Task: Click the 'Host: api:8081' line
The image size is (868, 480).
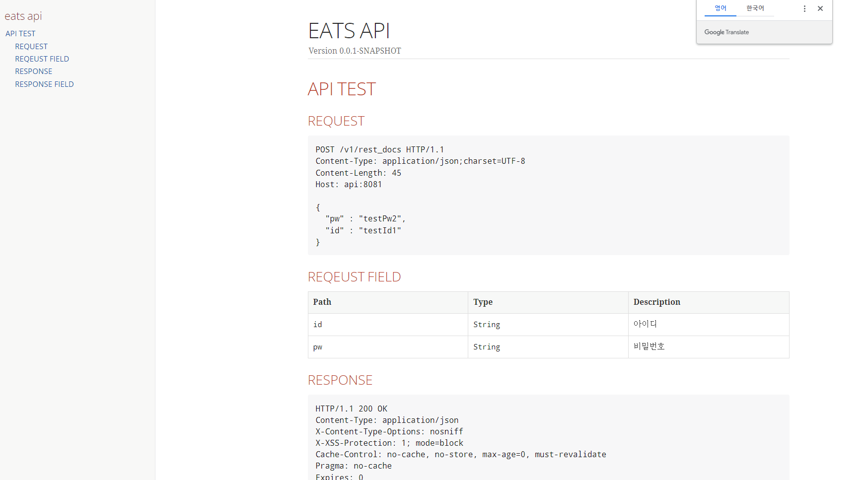Action: (x=349, y=184)
